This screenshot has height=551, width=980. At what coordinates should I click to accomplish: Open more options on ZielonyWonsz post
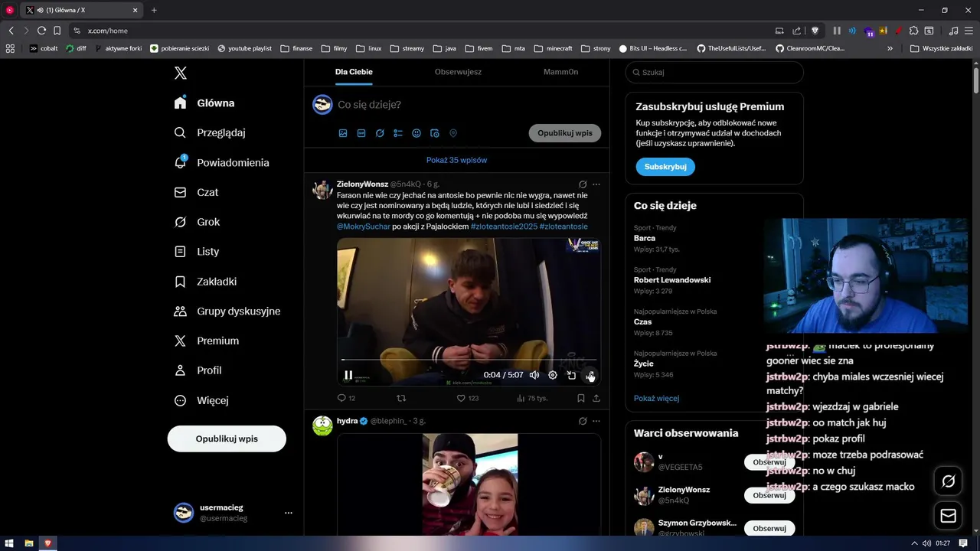[x=596, y=184]
